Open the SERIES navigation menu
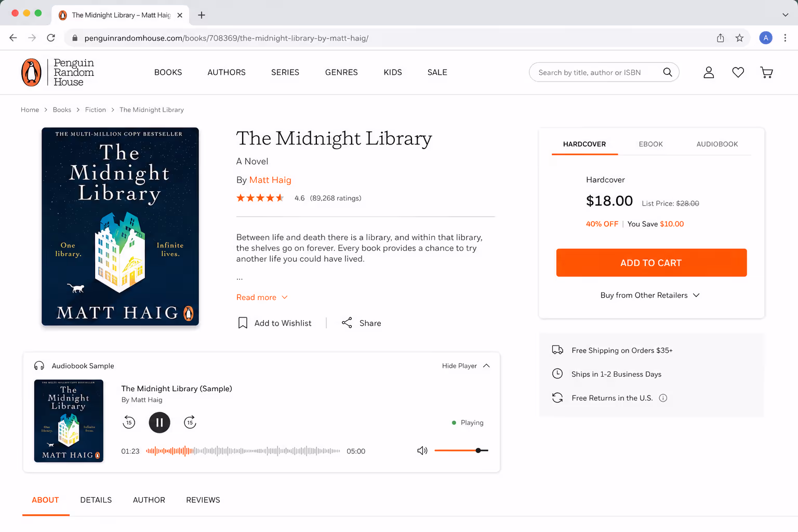Image resolution: width=798 pixels, height=532 pixels. (x=285, y=72)
